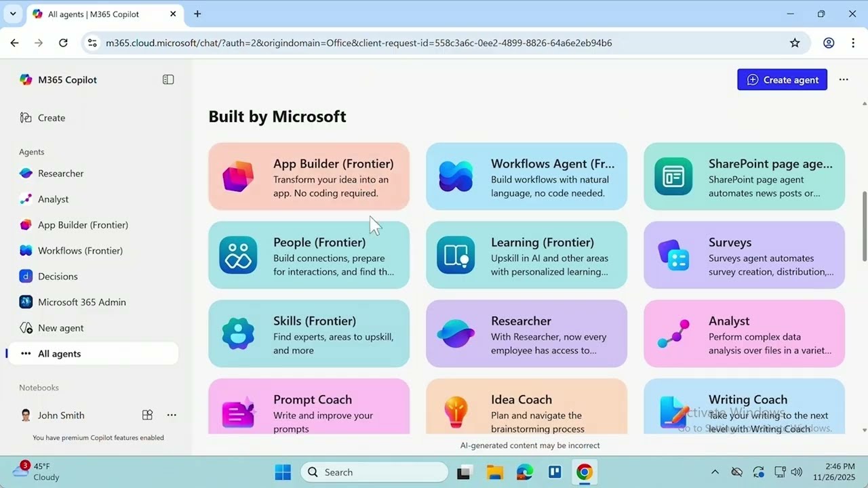
Task: Click the Create agent button
Action: 782,79
